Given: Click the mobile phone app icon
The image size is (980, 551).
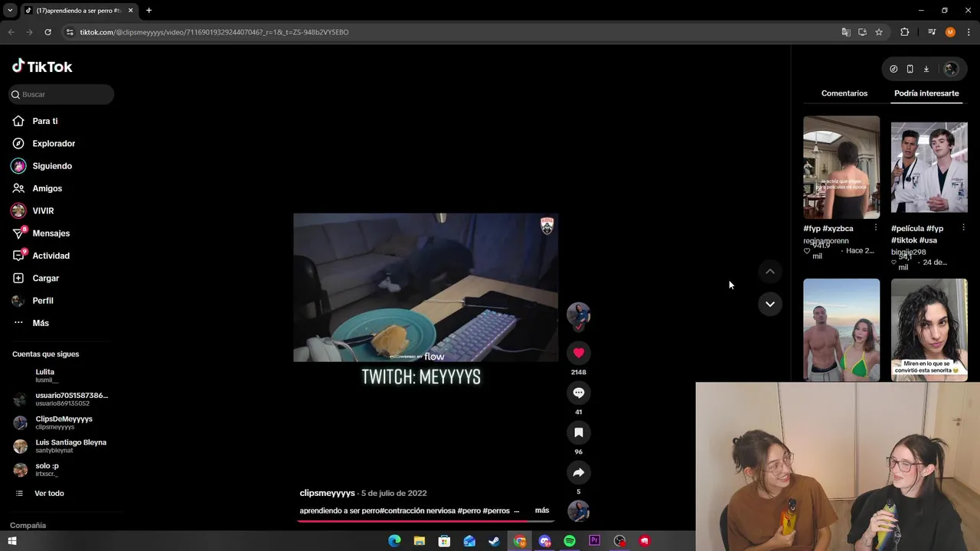Looking at the screenshot, I should [x=910, y=69].
